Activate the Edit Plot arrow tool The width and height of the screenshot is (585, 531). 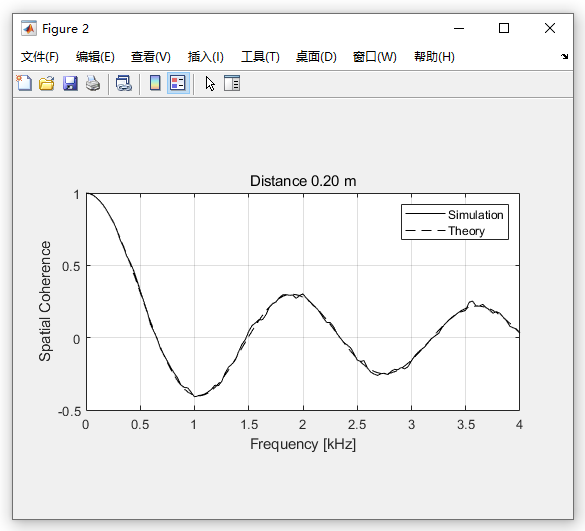210,83
